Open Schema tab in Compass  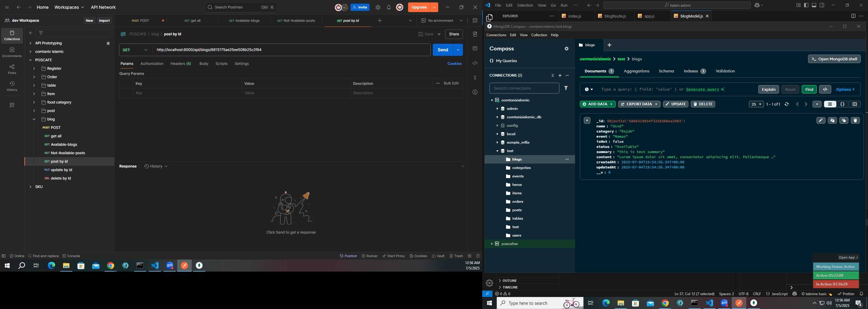click(x=666, y=71)
